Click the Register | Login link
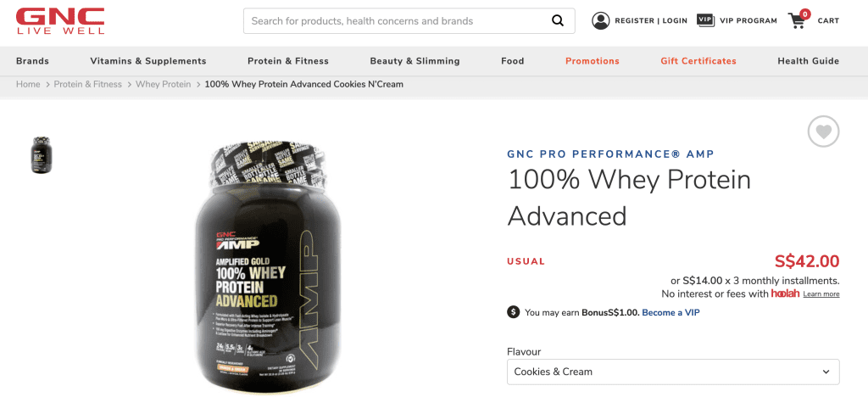This screenshot has width=868, height=397. [x=651, y=20]
